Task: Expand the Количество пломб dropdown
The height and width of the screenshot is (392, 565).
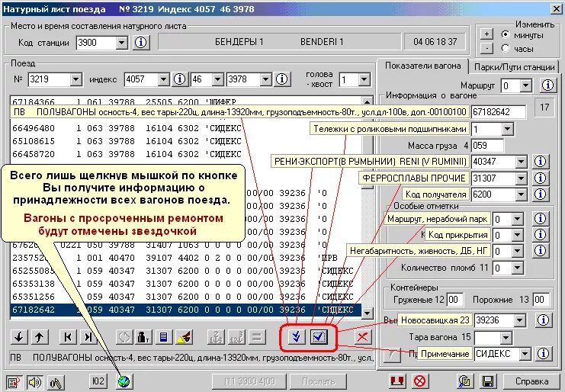Action: [x=517, y=268]
